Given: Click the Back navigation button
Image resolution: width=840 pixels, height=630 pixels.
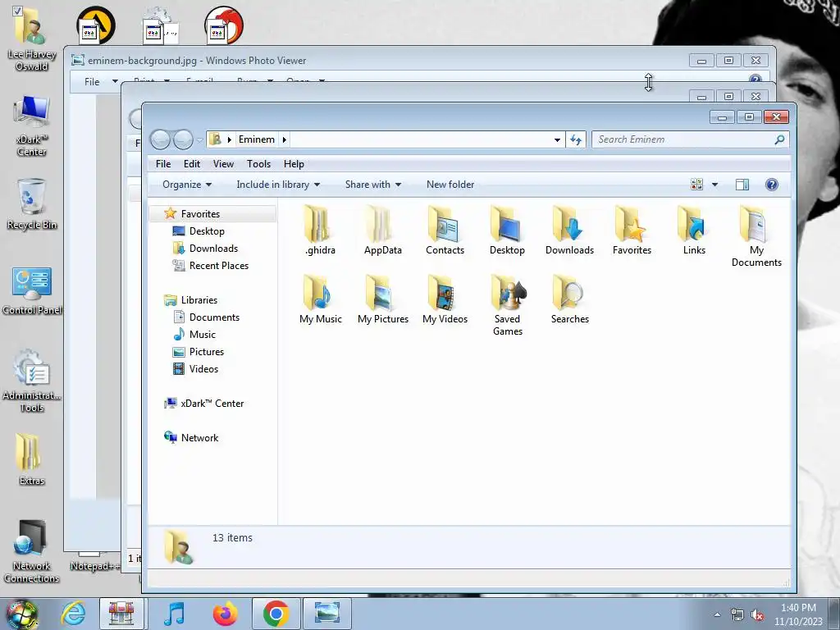Looking at the screenshot, I should coord(160,140).
